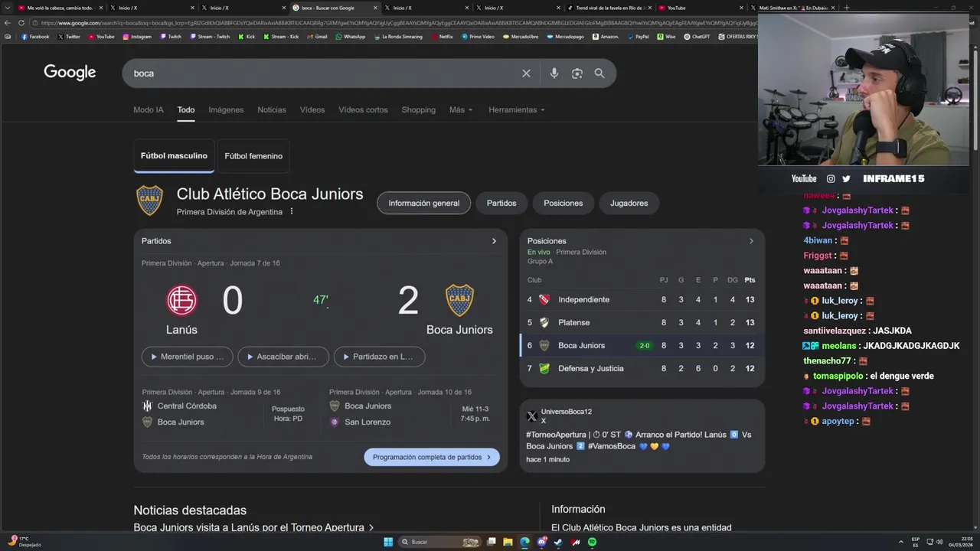The width and height of the screenshot is (980, 551).
Task: Open the Instagram bookmark
Action: (x=137, y=37)
